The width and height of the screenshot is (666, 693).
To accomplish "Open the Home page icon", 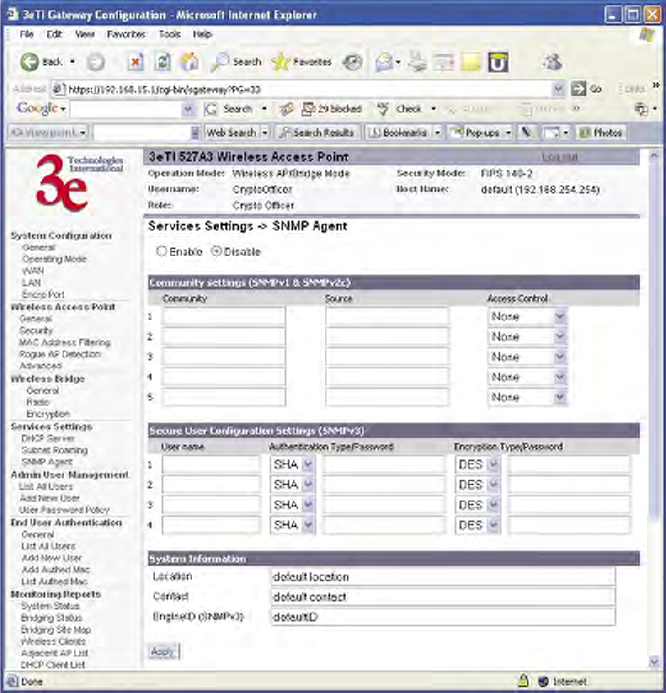I will click(189, 62).
